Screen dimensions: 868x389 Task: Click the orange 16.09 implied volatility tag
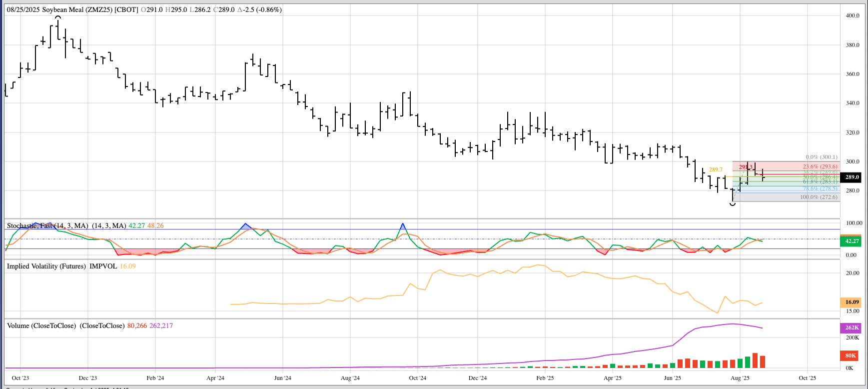tap(852, 302)
